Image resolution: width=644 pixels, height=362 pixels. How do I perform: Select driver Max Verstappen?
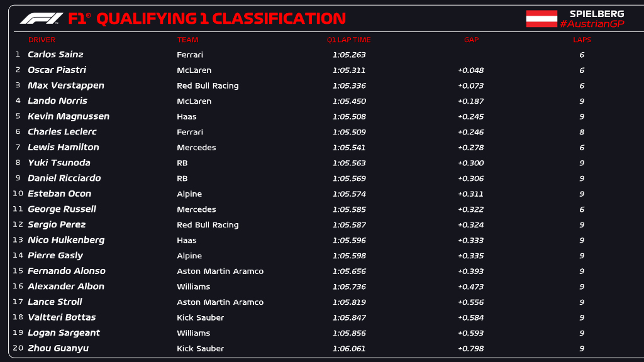66,85
